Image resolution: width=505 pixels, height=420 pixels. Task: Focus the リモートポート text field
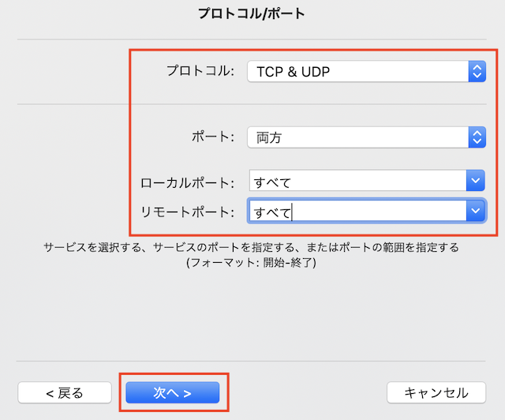click(x=357, y=211)
